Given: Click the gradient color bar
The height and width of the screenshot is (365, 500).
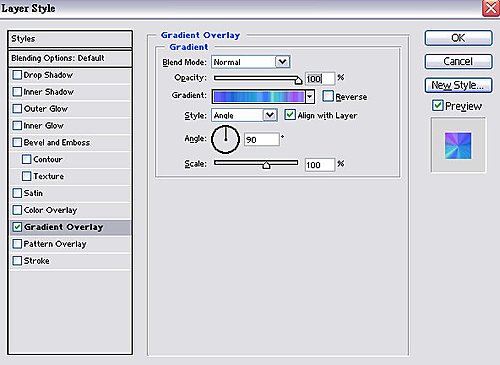Looking at the screenshot, I should (259, 97).
